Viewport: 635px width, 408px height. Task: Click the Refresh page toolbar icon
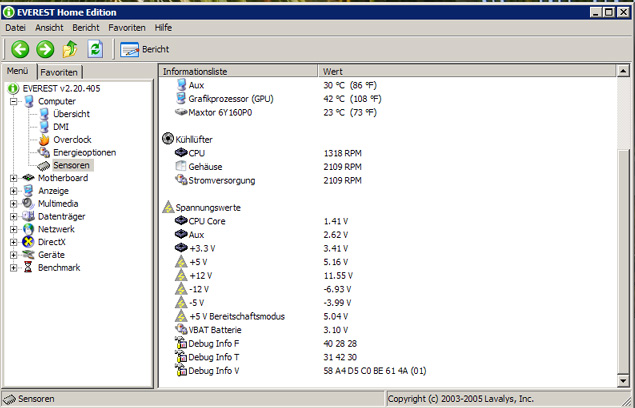[x=95, y=49]
